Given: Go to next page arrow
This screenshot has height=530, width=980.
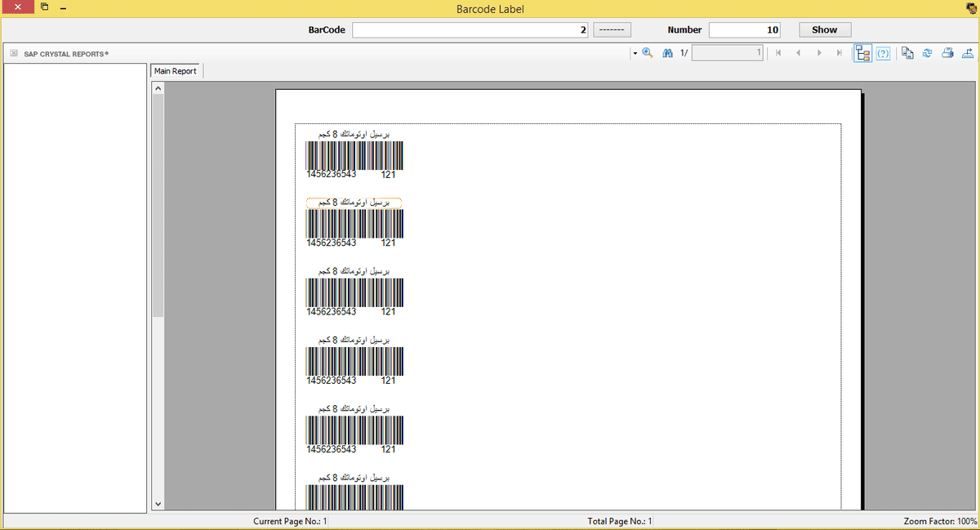Looking at the screenshot, I should coord(819,53).
